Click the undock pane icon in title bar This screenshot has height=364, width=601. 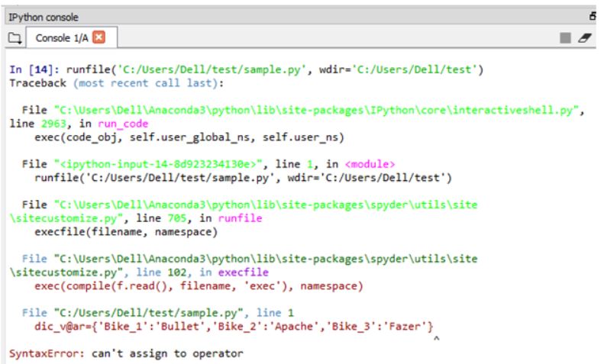pyautogui.click(x=593, y=16)
